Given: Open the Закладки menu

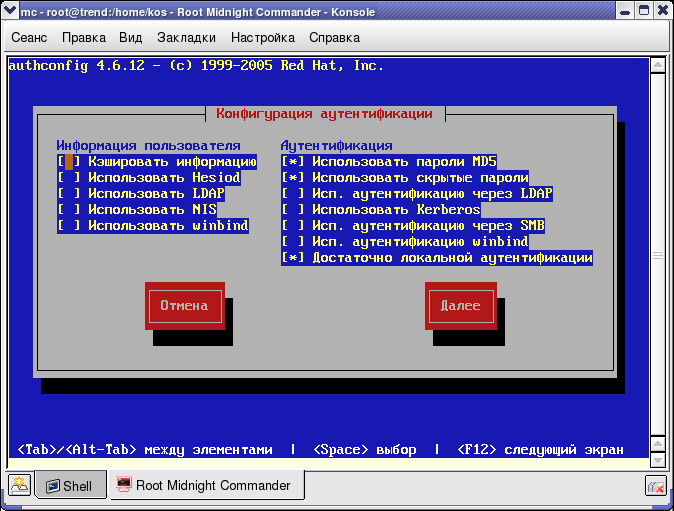Looking at the screenshot, I should tap(186, 38).
